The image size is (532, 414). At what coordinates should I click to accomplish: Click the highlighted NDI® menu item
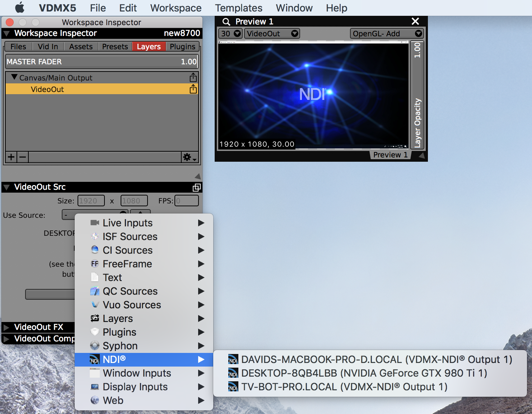tap(144, 359)
